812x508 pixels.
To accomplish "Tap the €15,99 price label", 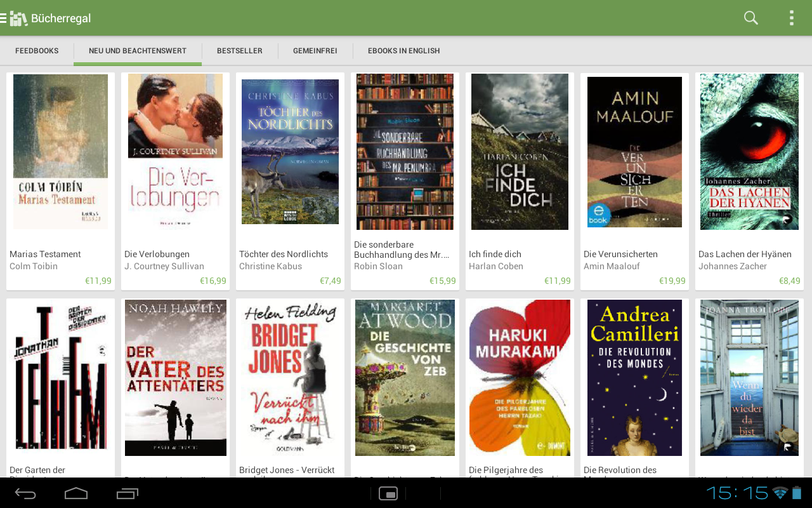I will pyautogui.click(x=443, y=281).
